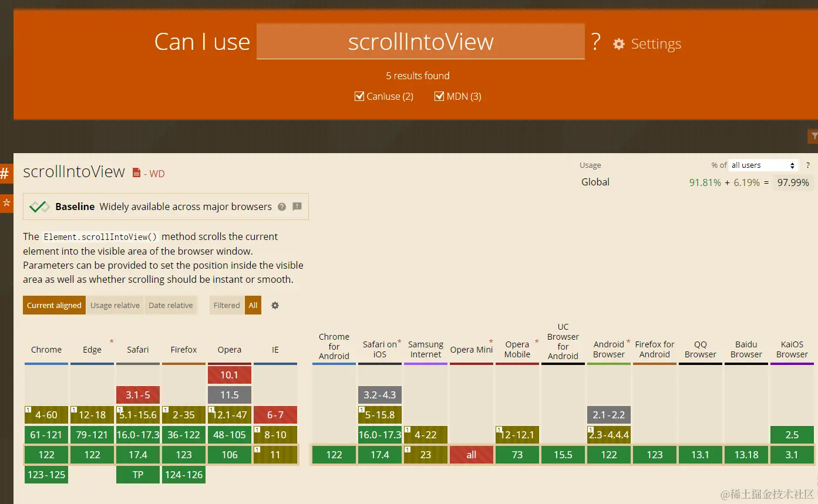Click the QQ Browser column header

coord(701,349)
